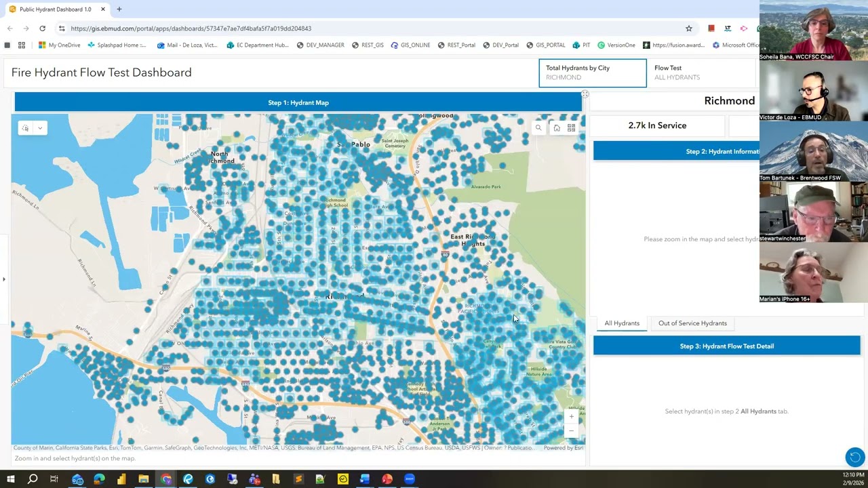Viewport: 868px width, 488px height.
Task: Open Sublime Text from the taskbar
Action: tap(298, 479)
